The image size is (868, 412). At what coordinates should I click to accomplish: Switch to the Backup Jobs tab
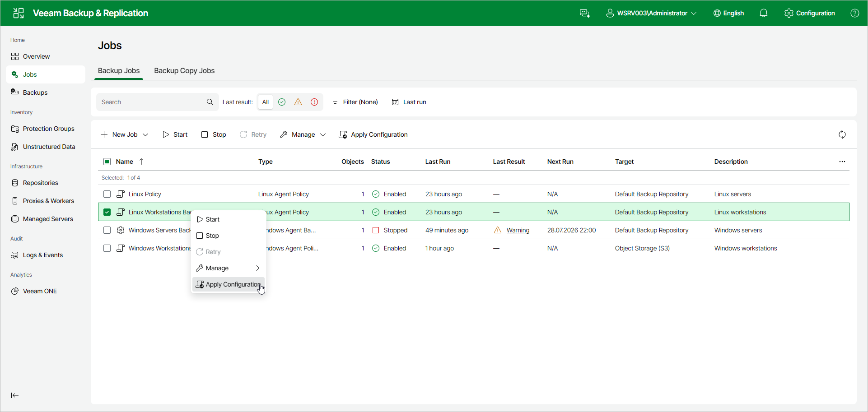click(x=119, y=71)
